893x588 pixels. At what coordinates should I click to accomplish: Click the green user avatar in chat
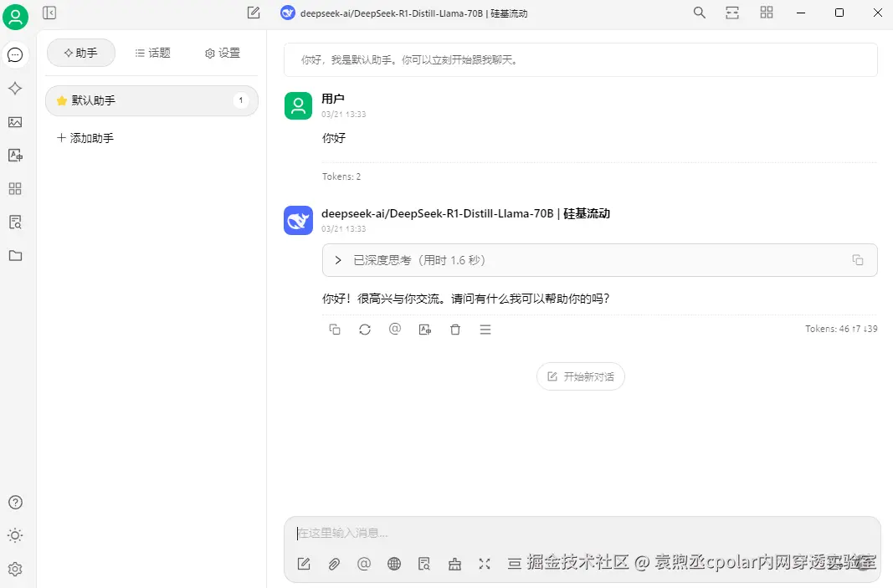point(299,106)
